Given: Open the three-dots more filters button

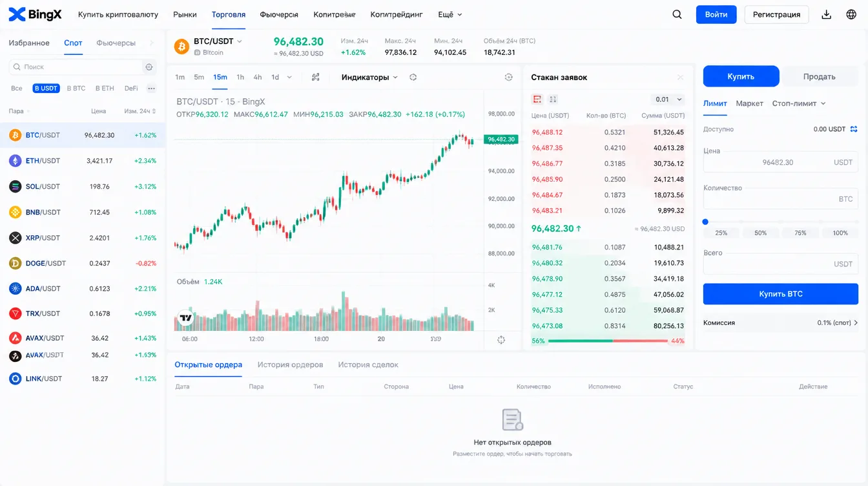Looking at the screenshot, I should click(152, 89).
